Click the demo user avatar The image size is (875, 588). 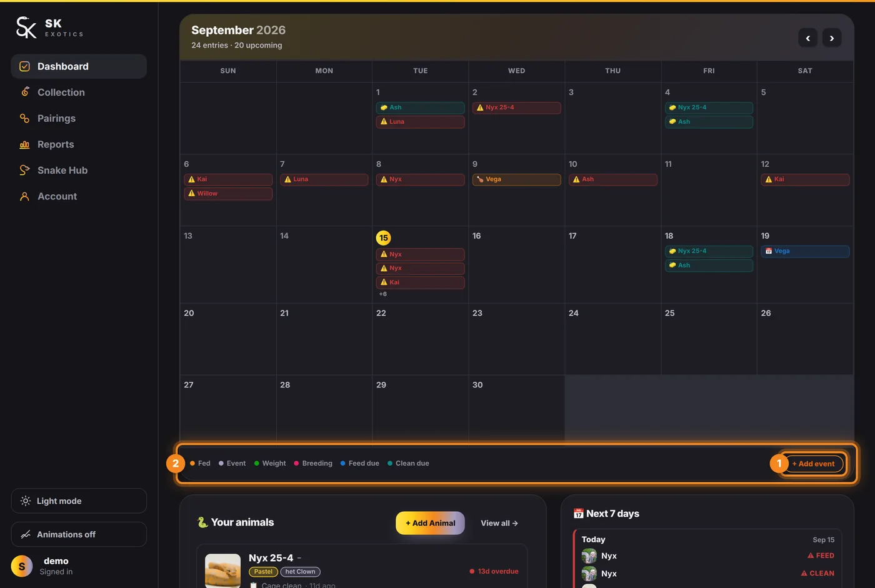22,566
